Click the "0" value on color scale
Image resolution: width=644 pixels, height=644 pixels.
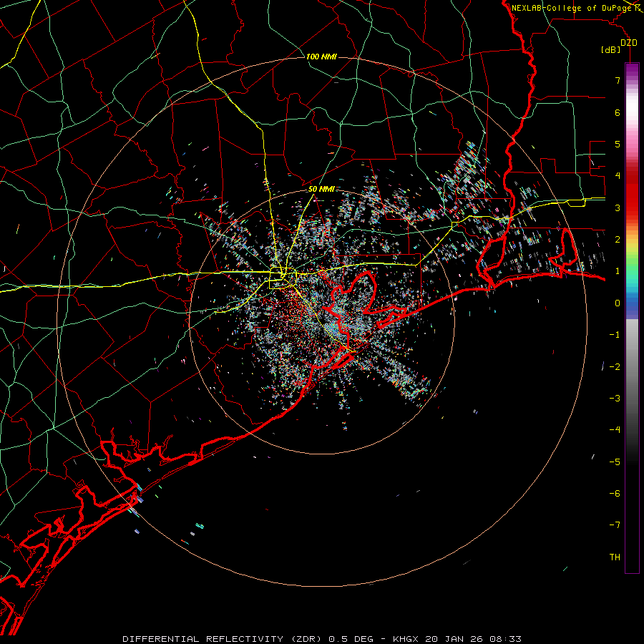[x=618, y=303]
